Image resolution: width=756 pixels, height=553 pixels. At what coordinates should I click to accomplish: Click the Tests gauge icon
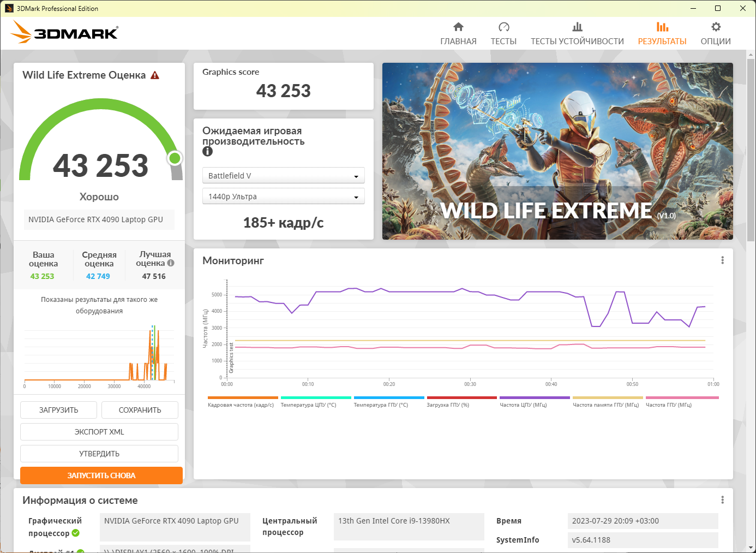(503, 27)
